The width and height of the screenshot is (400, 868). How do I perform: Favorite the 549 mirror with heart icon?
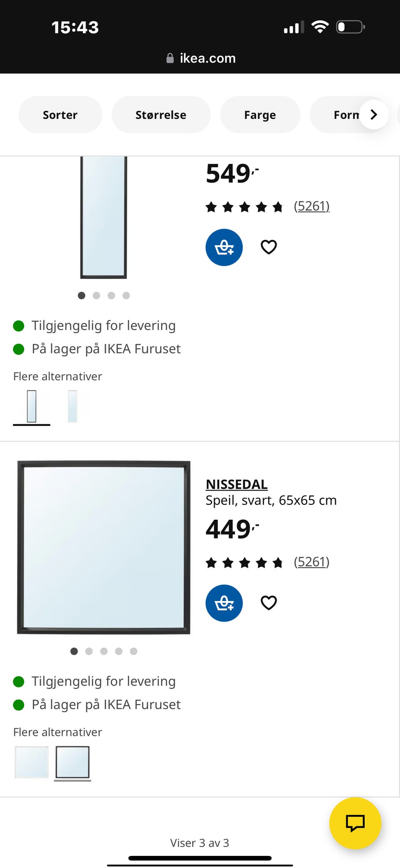click(x=269, y=247)
